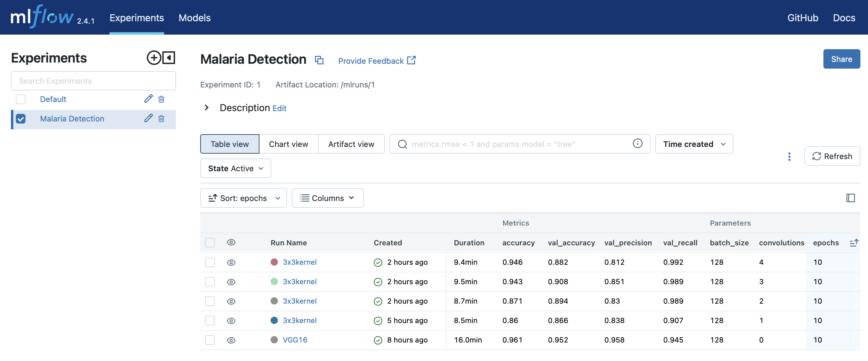Viewport: 868px width, 361px height.
Task: Rename Malaria Detection with pencil icon
Action: pyautogui.click(x=148, y=118)
